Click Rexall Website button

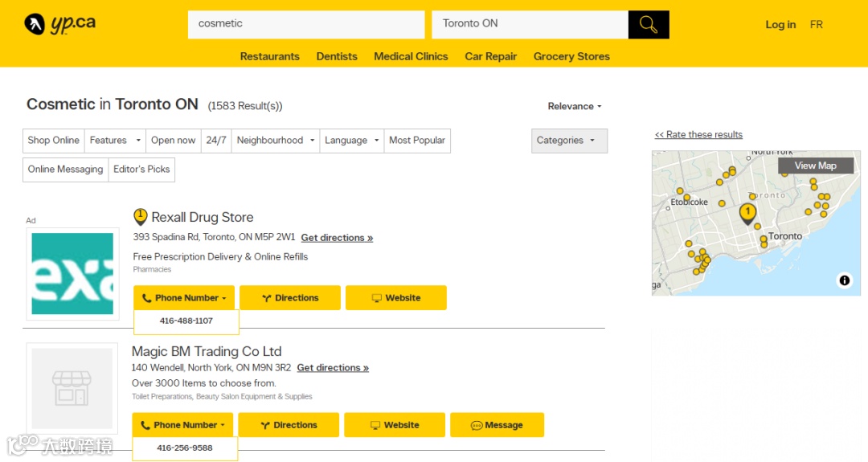(x=395, y=297)
